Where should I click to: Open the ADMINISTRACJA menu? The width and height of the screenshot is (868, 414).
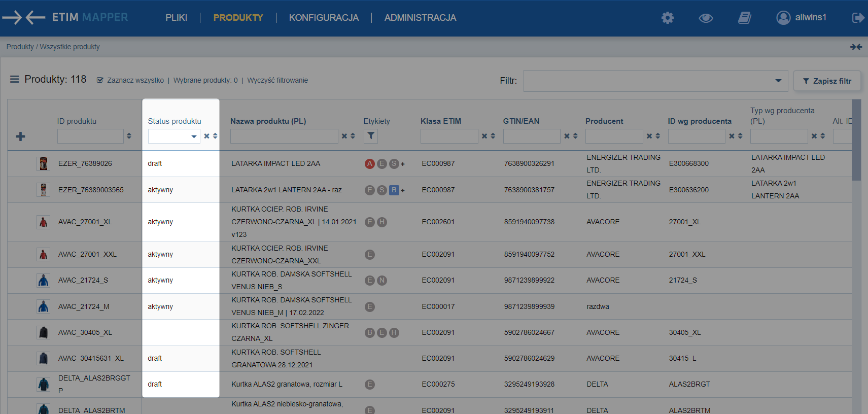421,18
